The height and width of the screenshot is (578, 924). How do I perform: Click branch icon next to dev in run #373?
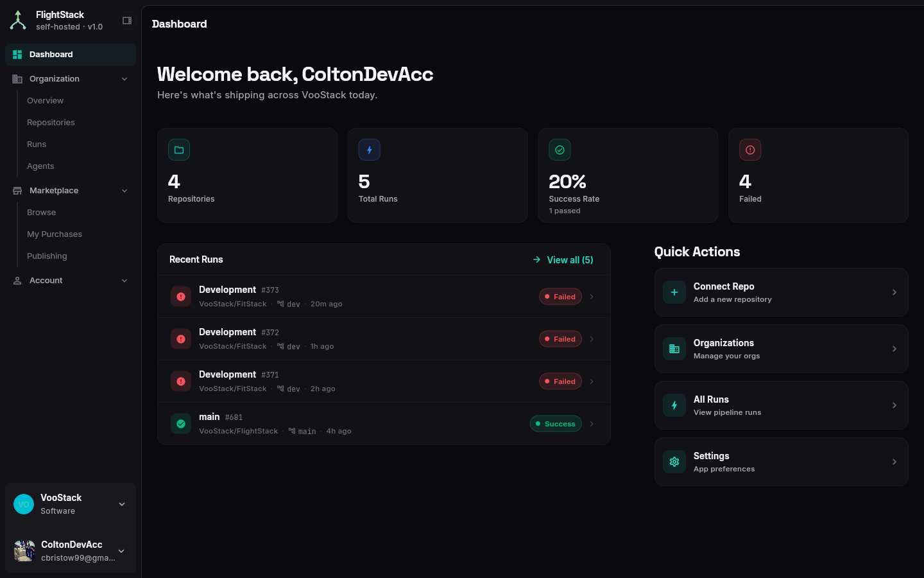pos(280,304)
